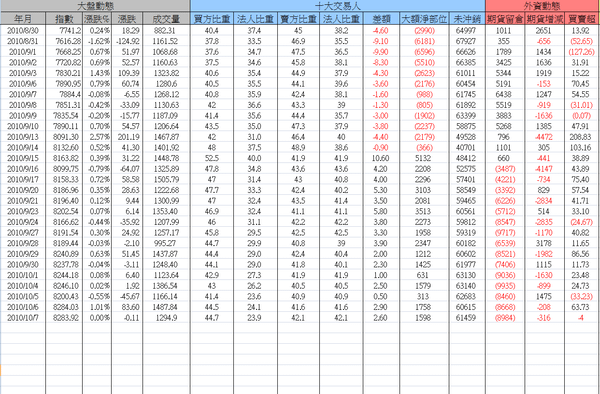The width and height of the screenshot is (600, 394).
Task: Select the red -9.10 difference cell
Action: pos(381,41)
